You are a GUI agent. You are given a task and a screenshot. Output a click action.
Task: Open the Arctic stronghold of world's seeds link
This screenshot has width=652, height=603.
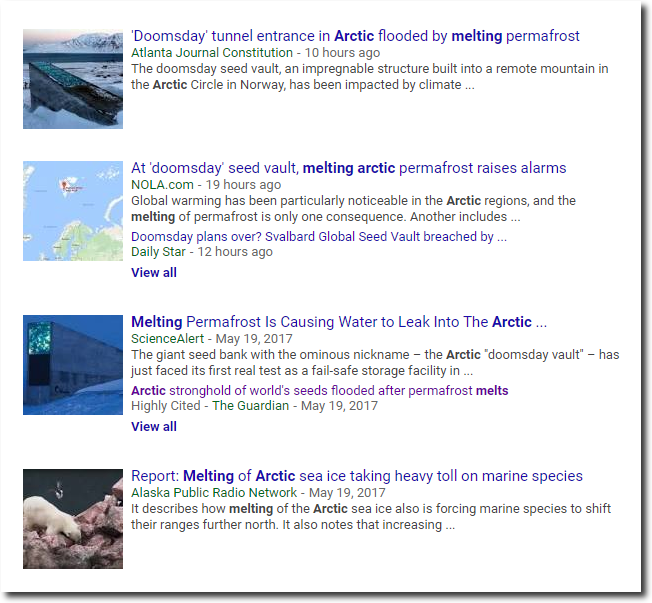pyautogui.click(x=319, y=390)
